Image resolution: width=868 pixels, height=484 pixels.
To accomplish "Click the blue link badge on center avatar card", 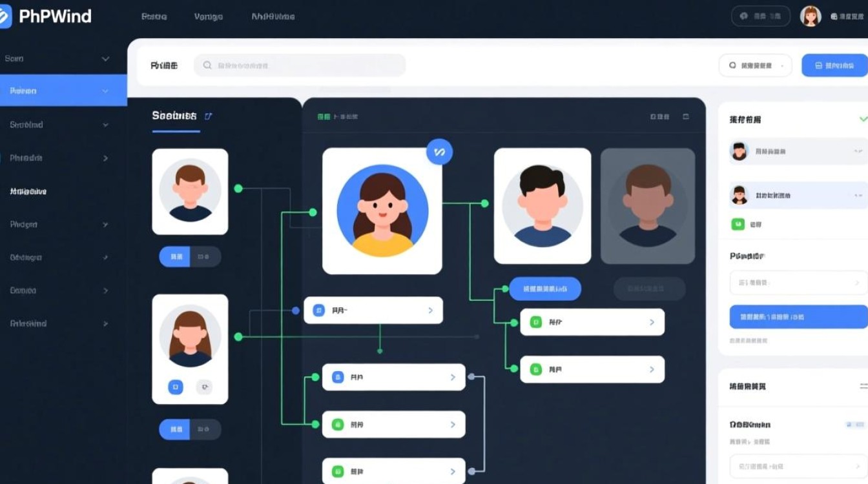I will click(x=439, y=152).
